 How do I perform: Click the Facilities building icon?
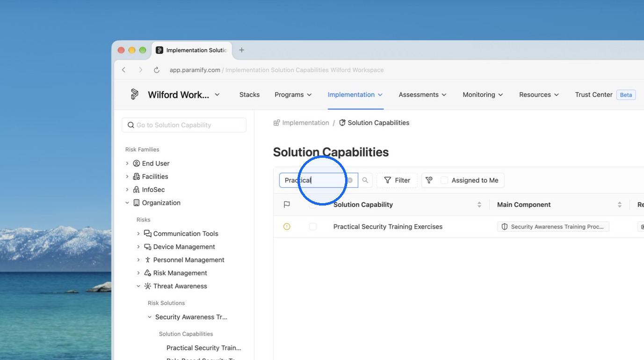tap(137, 176)
